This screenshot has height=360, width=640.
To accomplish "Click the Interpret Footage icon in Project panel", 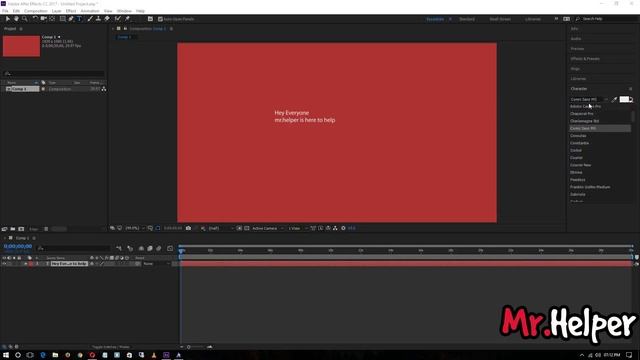I will tap(4, 229).
